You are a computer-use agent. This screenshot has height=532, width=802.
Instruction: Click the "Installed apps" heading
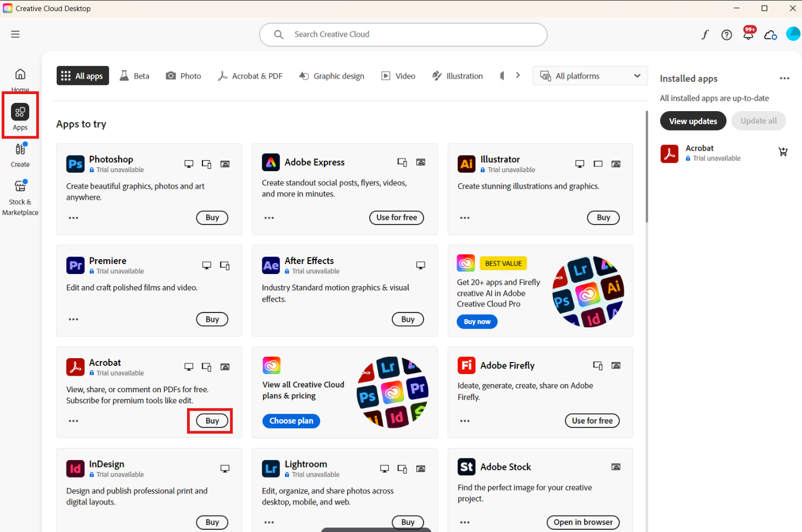(689, 79)
